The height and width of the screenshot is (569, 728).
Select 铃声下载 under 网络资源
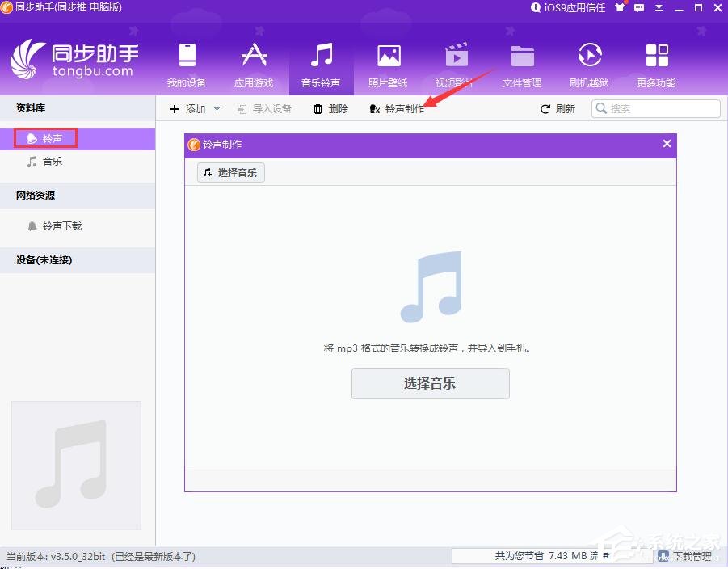[56, 226]
